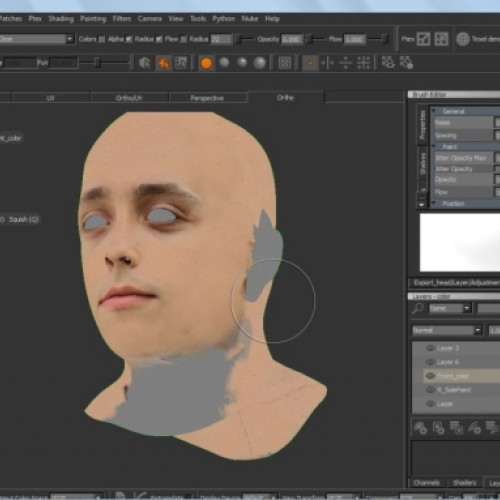The width and height of the screenshot is (500, 500).
Task: Open the brush preset dropdown showing Clear
Action: pos(36,39)
